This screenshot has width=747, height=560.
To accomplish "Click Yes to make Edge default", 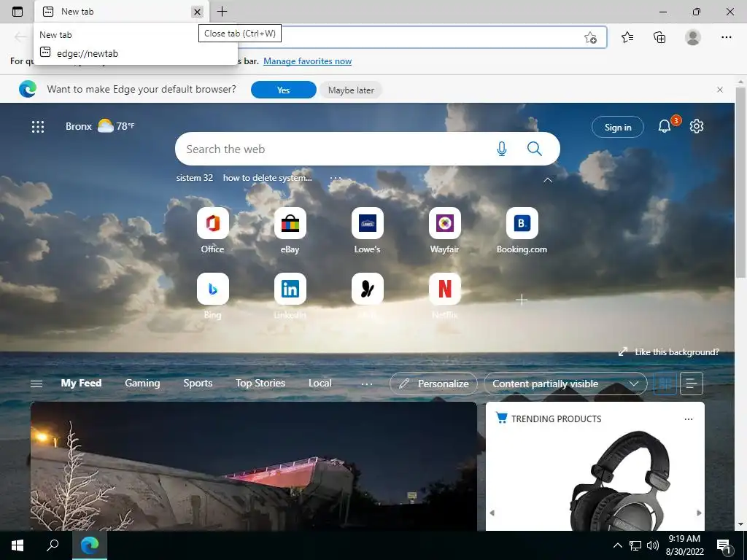I will point(284,90).
